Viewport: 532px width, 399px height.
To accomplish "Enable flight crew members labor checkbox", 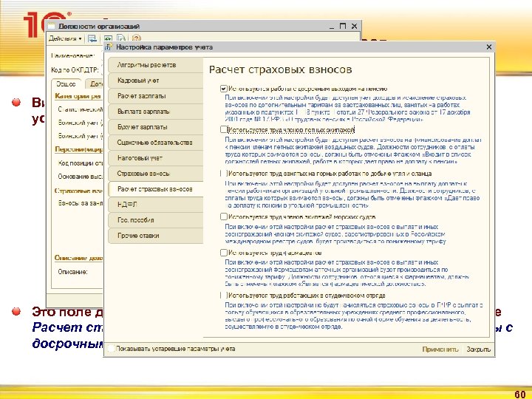I will click(223, 129).
